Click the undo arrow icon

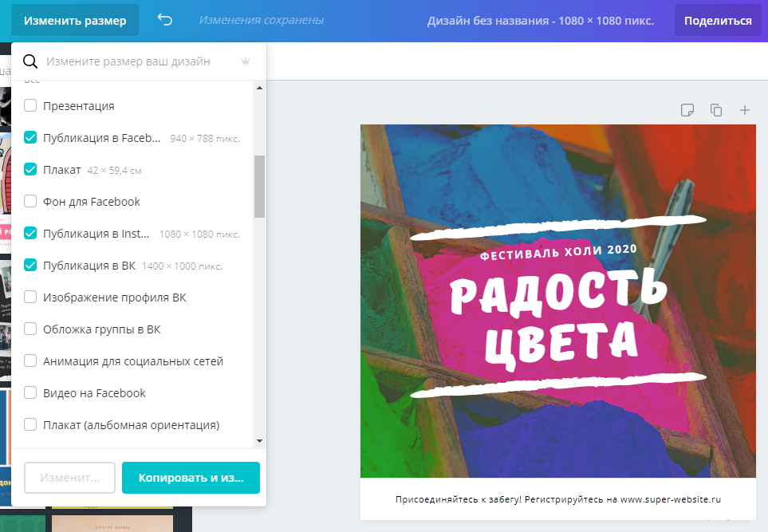[x=165, y=20]
